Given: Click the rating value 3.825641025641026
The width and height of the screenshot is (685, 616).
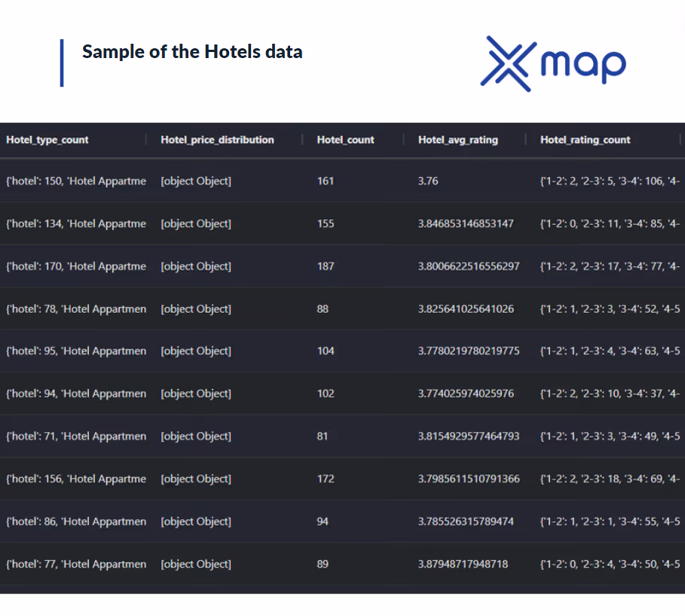Looking at the screenshot, I should (466, 309).
